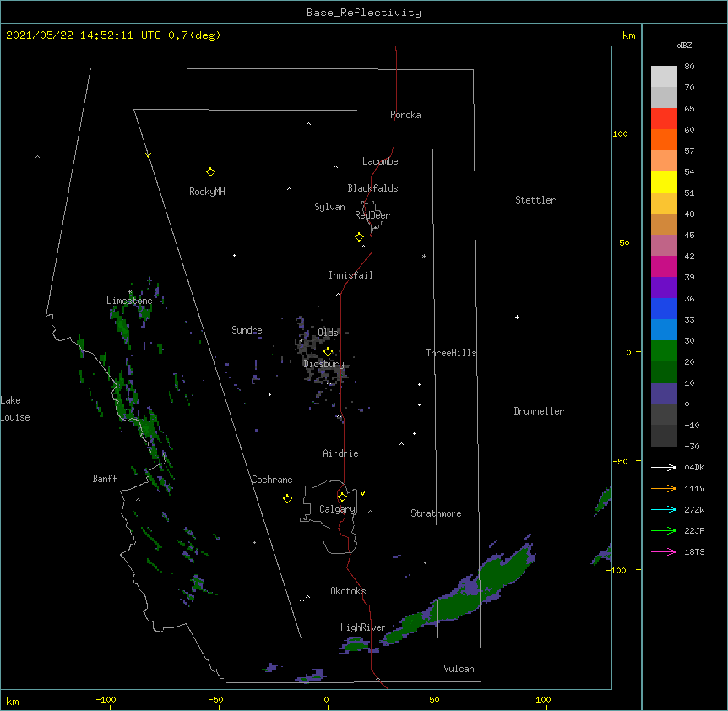Click the green echo patch south of HighRiver
This screenshot has width=728, height=711.
pyautogui.click(x=356, y=645)
